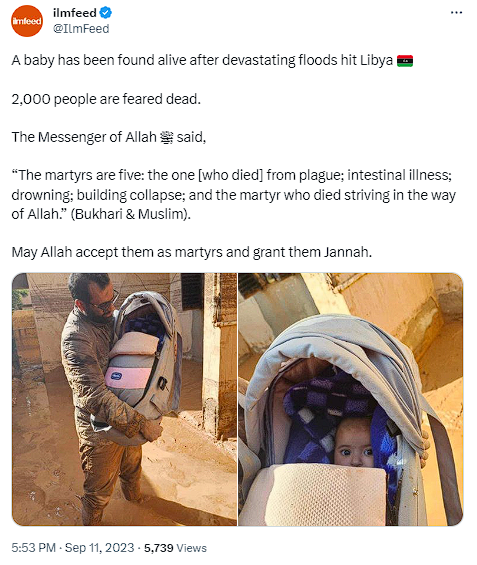Click the baby's face in right photo

[x=355, y=442]
